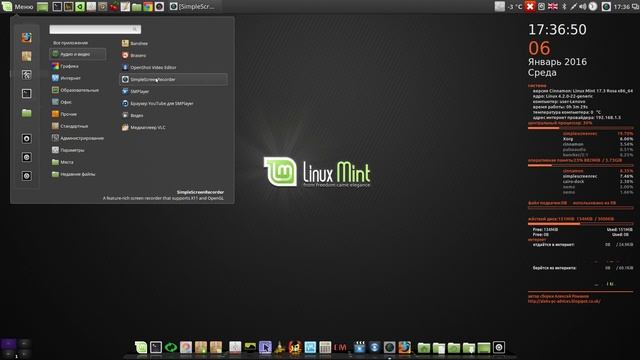Image resolution: width=640 pixels, height=360 pixels.
Task: Click the magnifier icon in the search box
Action: click(135, 29)
